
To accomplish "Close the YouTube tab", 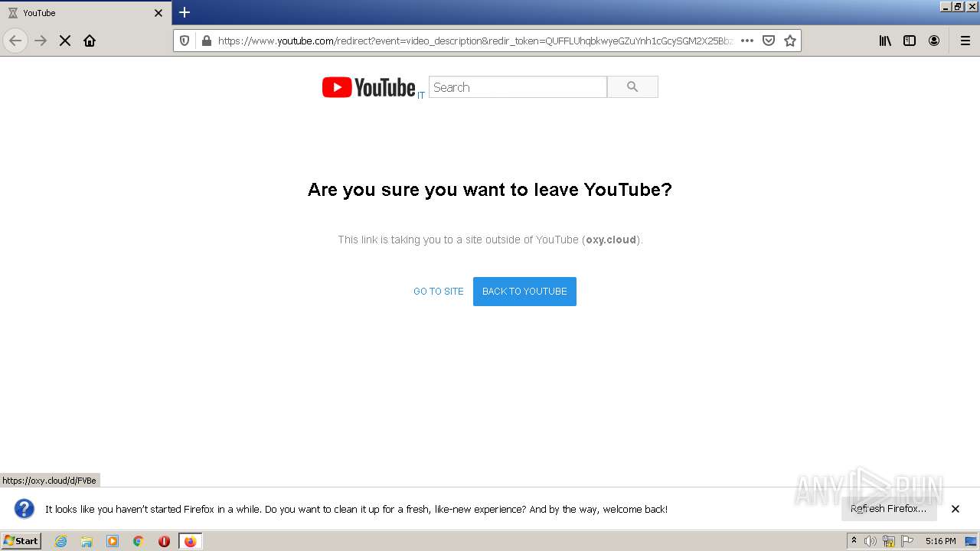I will [158, 13].
